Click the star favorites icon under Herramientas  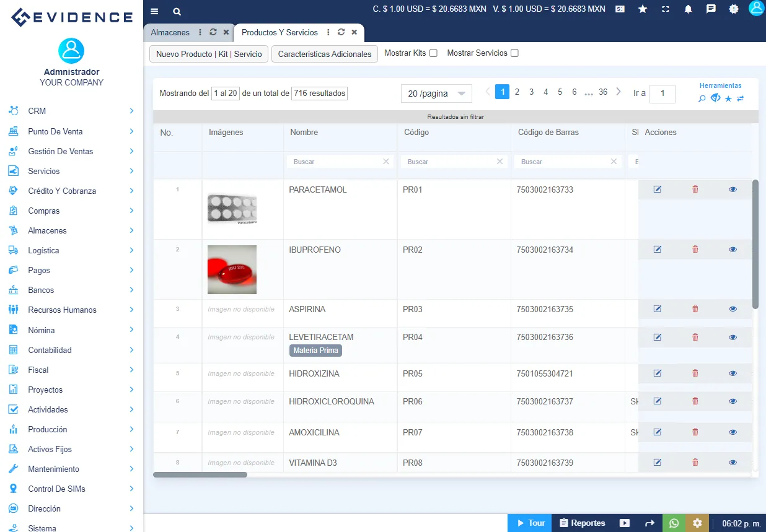[728, 98]
